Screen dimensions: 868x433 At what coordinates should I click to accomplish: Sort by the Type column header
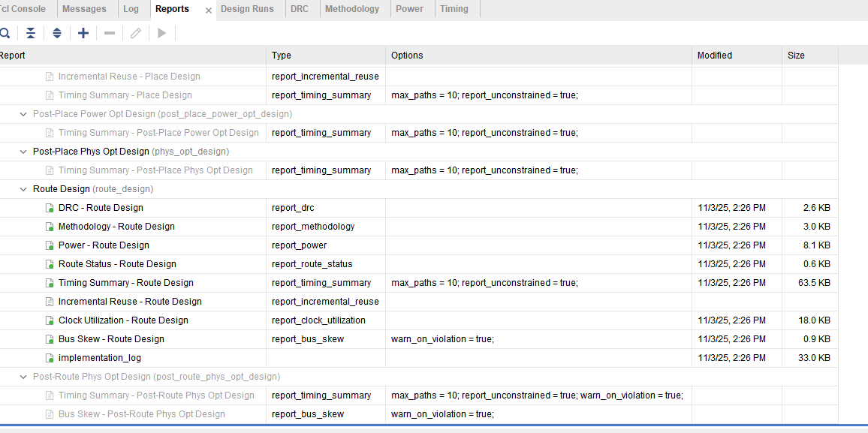(326, 56)
